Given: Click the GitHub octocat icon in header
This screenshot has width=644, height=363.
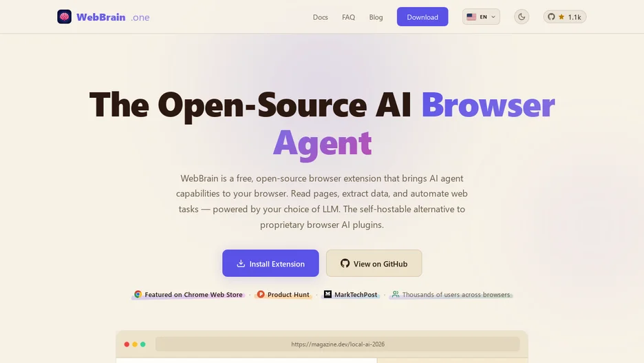Looking at the screenshot, I should tap(551, 17).
